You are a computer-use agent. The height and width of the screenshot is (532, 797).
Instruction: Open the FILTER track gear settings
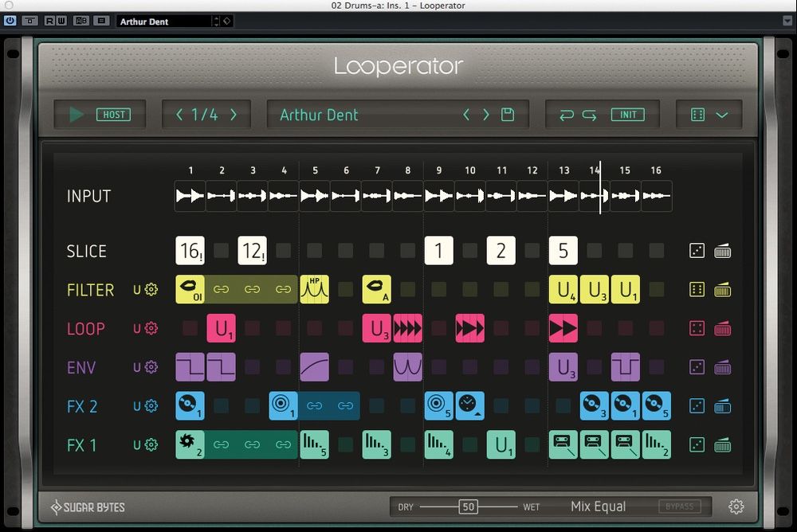click(151, 290)
